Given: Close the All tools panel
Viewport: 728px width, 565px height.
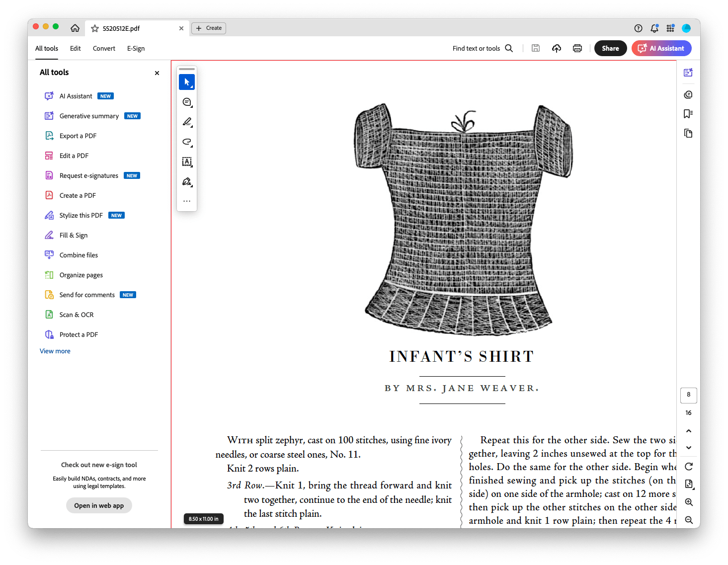Looking at the screenshot, I should pos(157,73).
